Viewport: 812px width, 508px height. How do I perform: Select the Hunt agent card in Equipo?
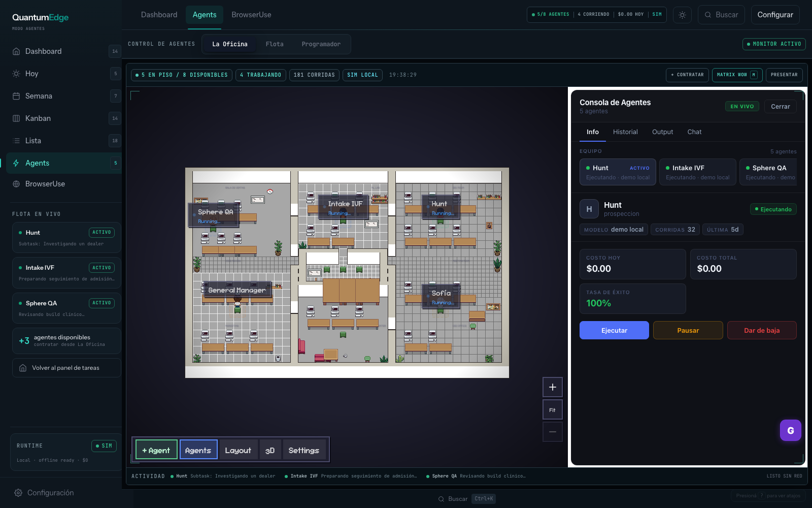click(618, 172)
